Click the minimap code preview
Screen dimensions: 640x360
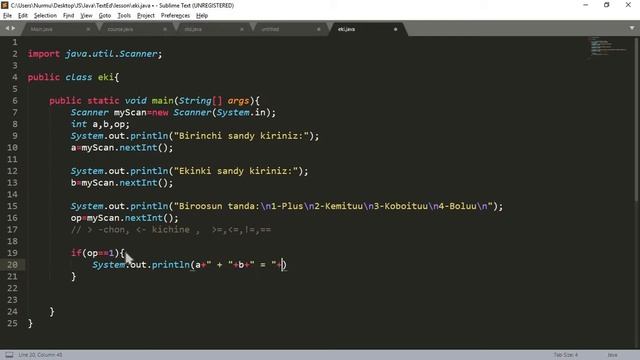(x=608, y=47)
